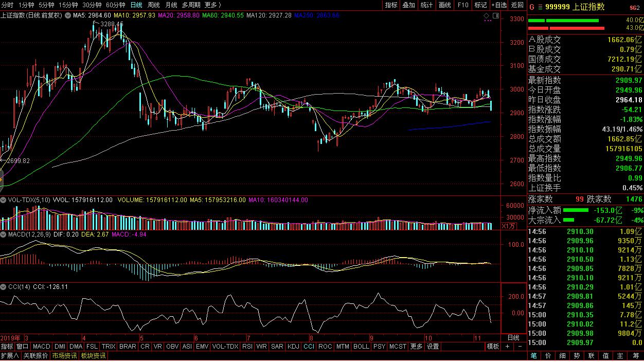The height and width of the screenshot is (362, 644).
Task: Click the plus zoom-in button near 模板
Action: [x=507, y=347]
